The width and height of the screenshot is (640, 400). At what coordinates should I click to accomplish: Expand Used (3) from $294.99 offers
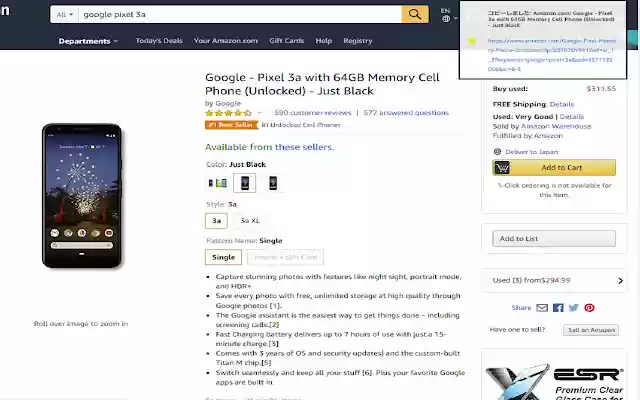click(553, 280)
